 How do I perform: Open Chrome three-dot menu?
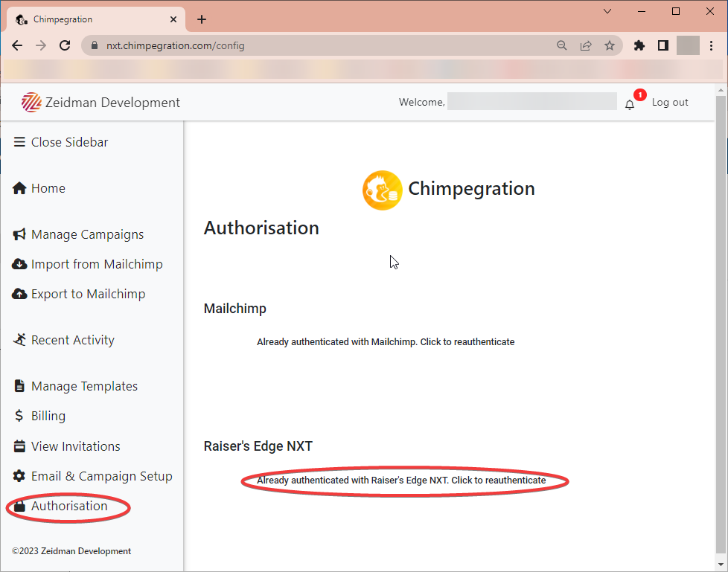coord(712,45)
